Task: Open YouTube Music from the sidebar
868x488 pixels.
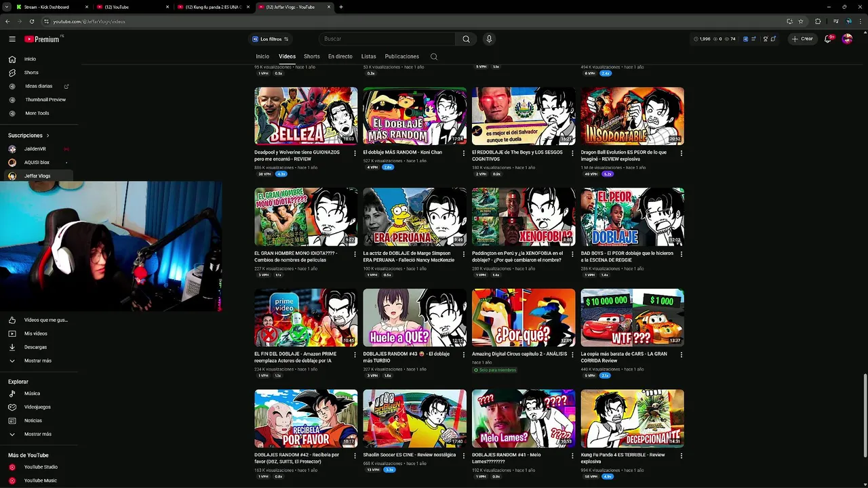Action: [x=39, y=481]
